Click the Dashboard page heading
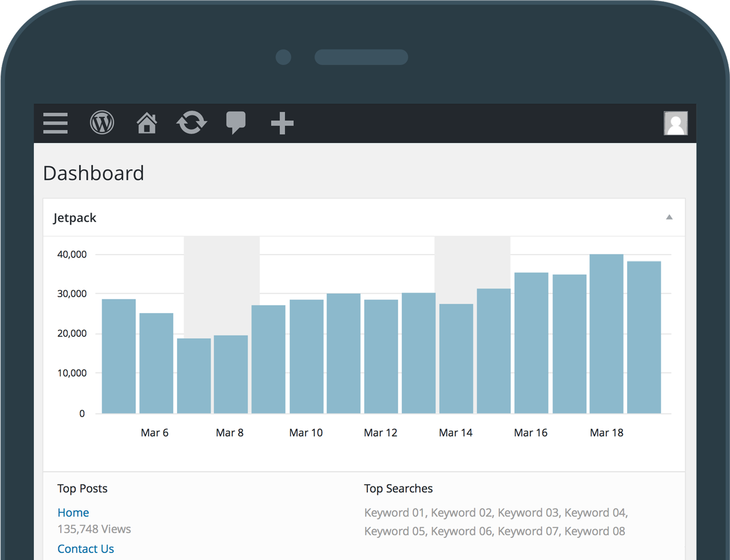Viewport: 730px width, 560px height. pyautogui.click(x=93, y=173)
